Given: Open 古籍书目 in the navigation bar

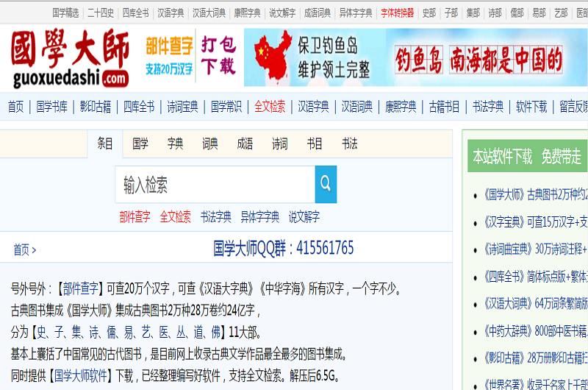Looking at the screenshot, I should pos(445,107).
